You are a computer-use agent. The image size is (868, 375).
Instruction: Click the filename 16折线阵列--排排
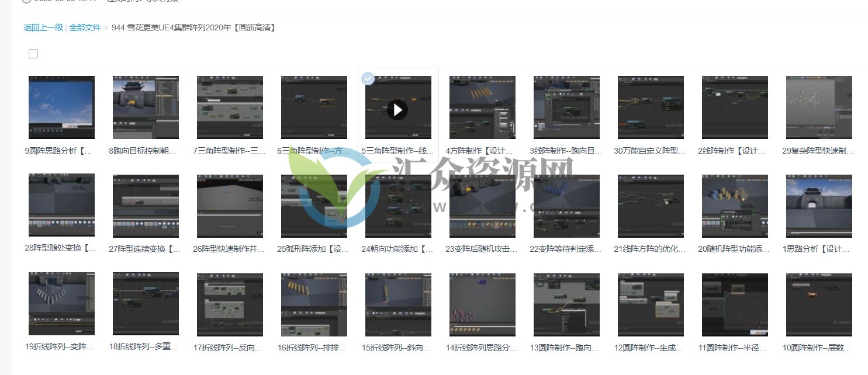(x=313, y=347)
